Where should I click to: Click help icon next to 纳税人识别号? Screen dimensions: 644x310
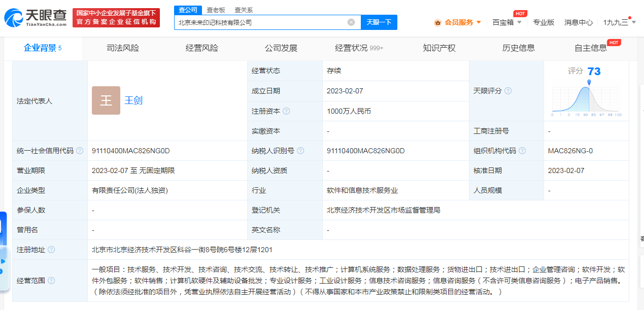pyautogui.click(x=300, y=151)
